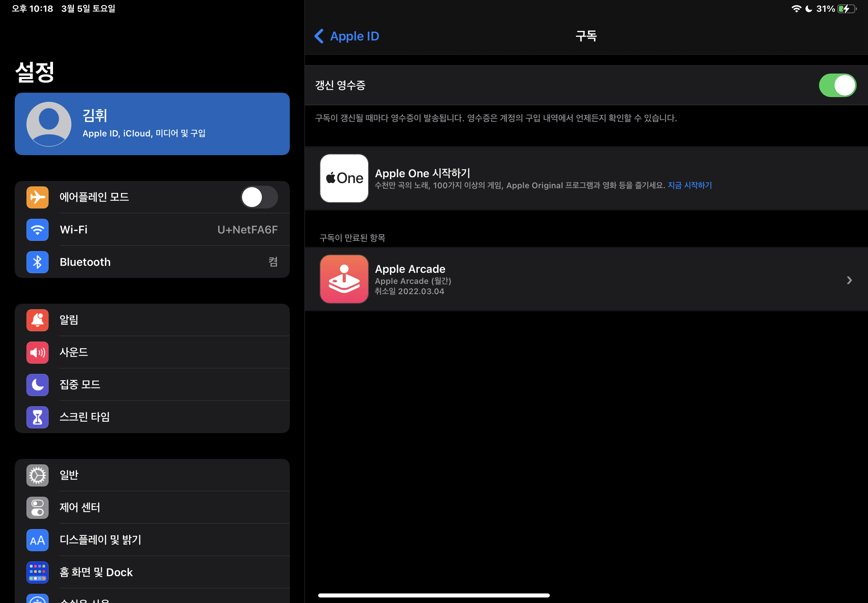Tap the 사운드 speaker icon
This screenshot has height=603, width=868.
tap(38, 353)
